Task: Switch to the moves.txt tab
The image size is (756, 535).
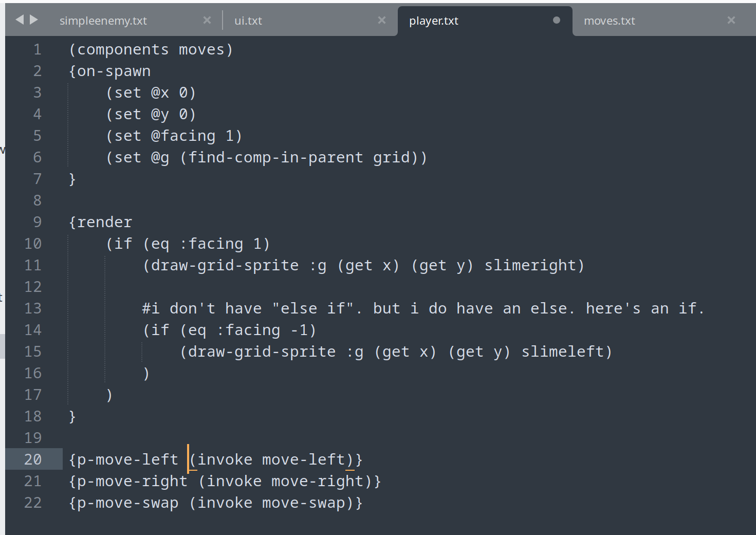Action: pos(610,21)
